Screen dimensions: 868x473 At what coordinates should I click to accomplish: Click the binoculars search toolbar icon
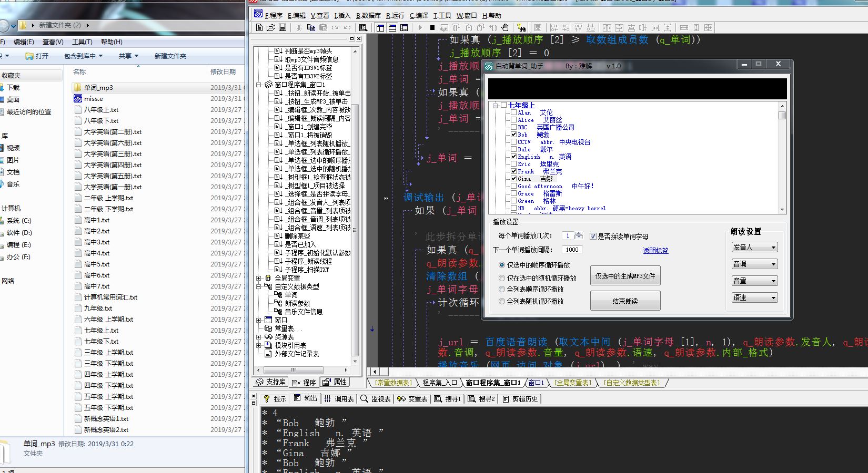(x=521, y=27)
